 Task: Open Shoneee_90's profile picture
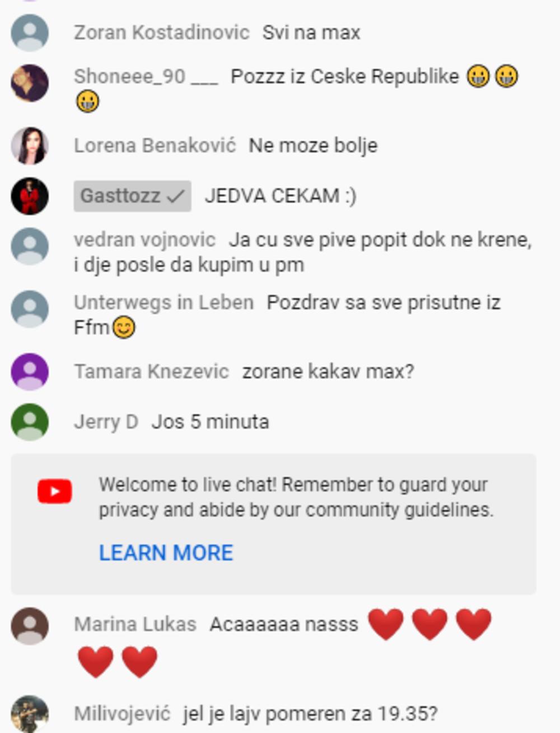(x=30, y=83)
